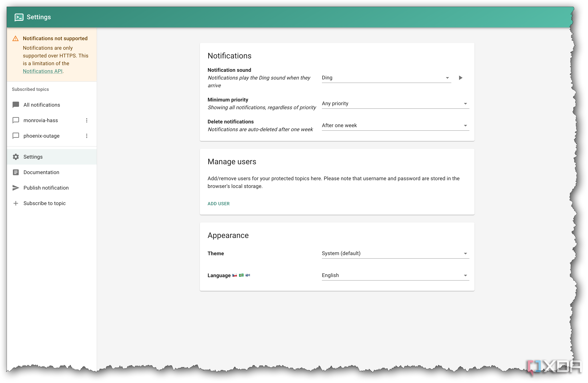
Task: Click ADD USER button
Action: pos(218,204)
